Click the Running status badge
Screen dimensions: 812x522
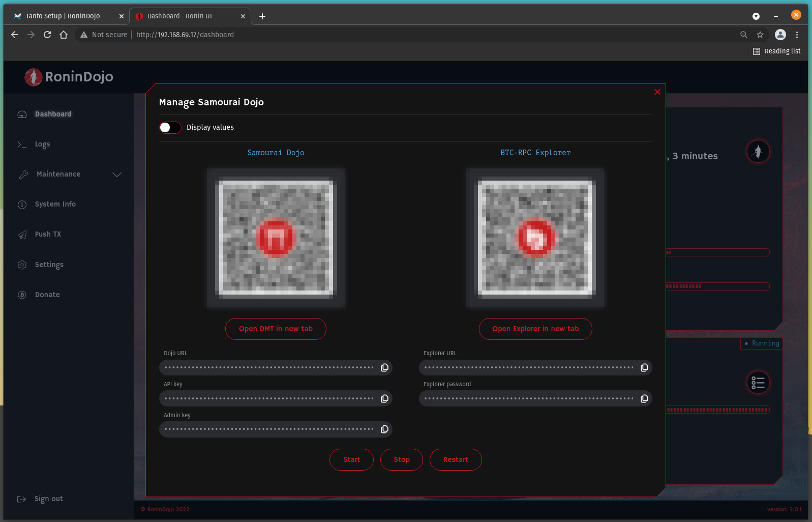[x=761, y=343]
